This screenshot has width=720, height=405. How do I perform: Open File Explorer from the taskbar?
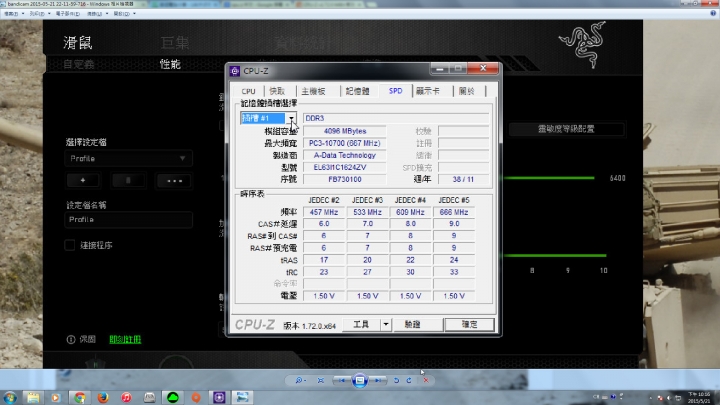[x=33, y=397]
